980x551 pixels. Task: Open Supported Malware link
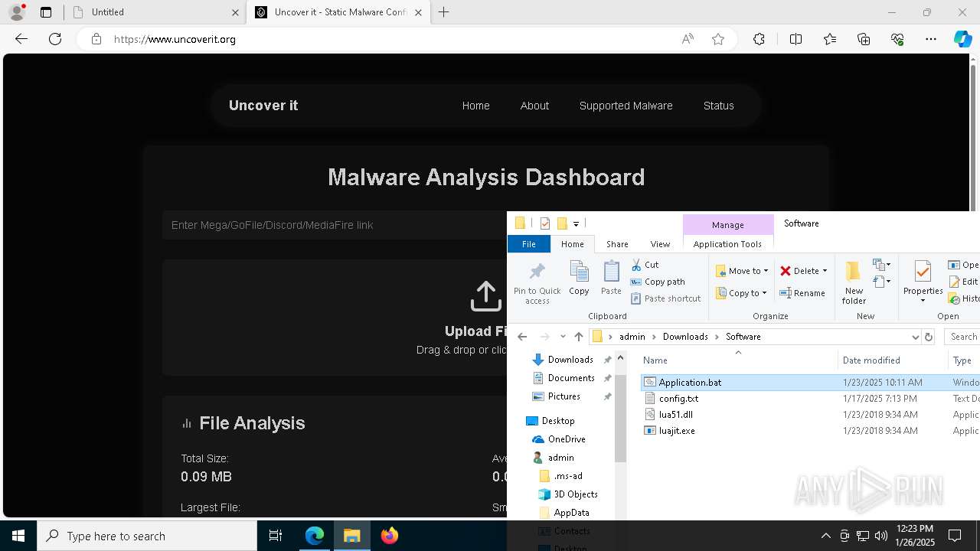click(626, 106)
